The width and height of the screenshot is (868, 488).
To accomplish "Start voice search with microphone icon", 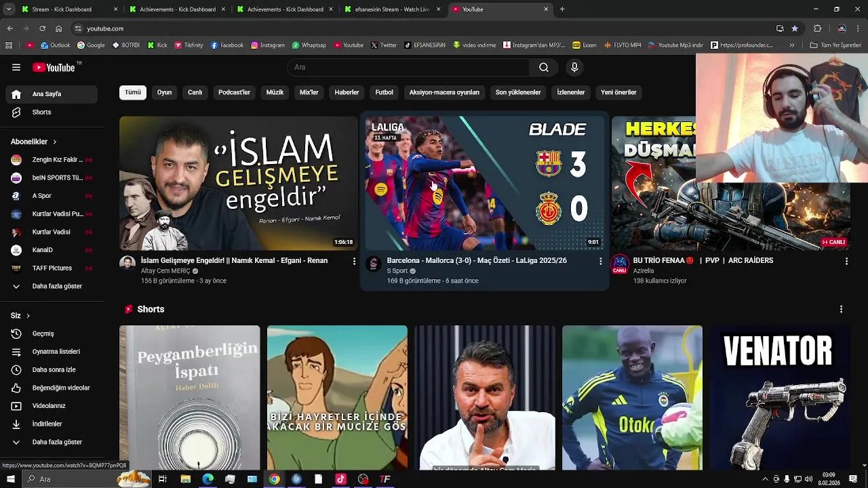I will [x=574, y=67].
